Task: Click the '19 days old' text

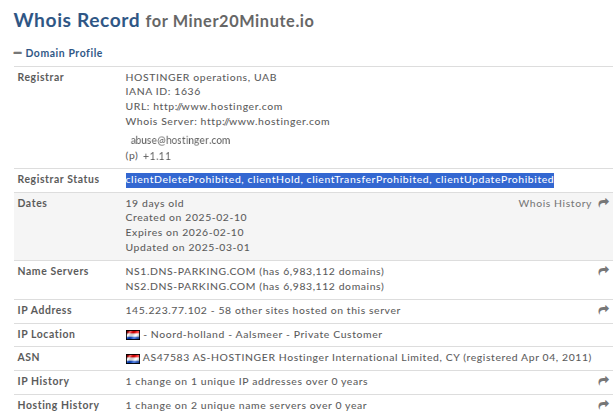Action: (155, 204)
